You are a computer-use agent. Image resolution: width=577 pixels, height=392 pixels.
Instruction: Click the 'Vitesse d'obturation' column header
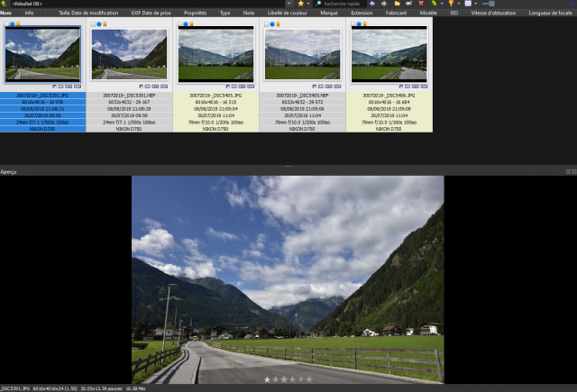tap(493, 13)
